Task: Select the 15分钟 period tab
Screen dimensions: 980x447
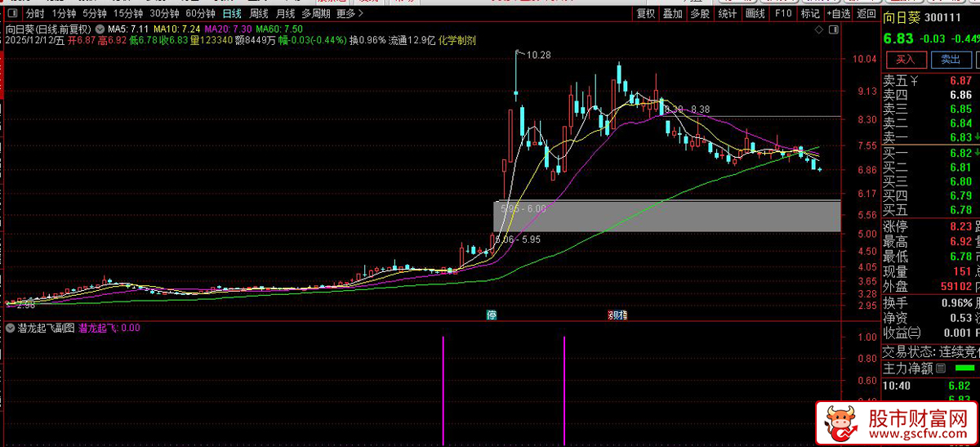Action: [x=128, y=13]
